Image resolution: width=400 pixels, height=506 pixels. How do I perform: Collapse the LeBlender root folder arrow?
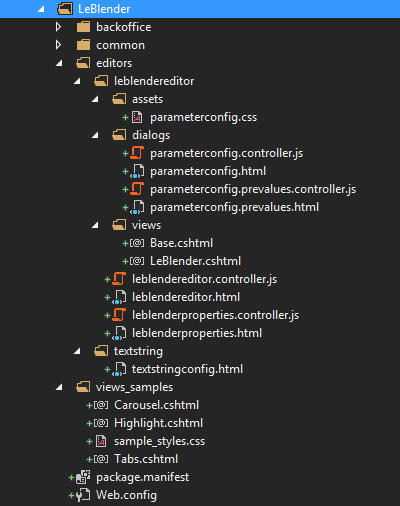41,9
